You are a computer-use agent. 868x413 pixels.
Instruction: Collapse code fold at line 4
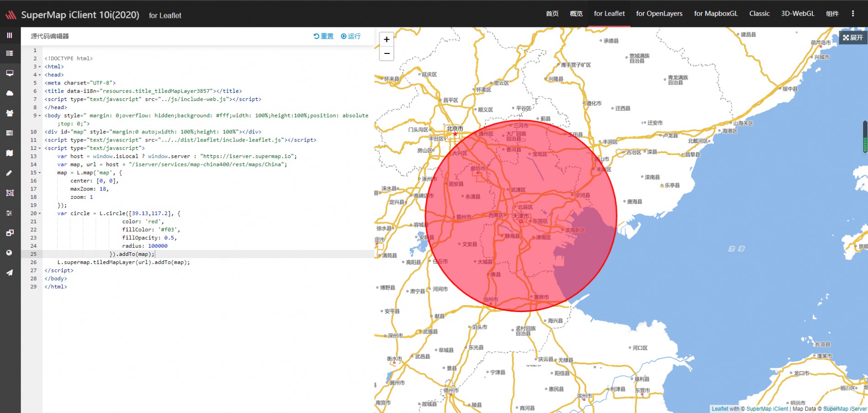tap(40, 75)
